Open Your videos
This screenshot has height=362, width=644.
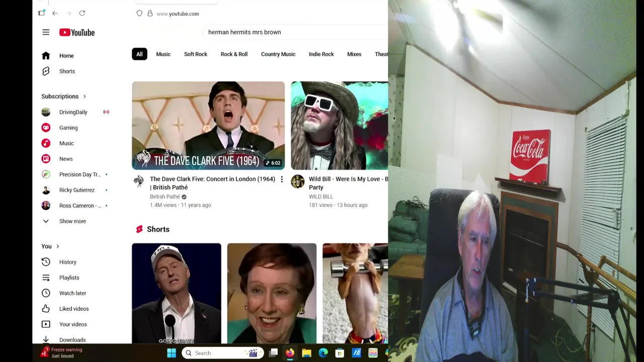point(73,324)
